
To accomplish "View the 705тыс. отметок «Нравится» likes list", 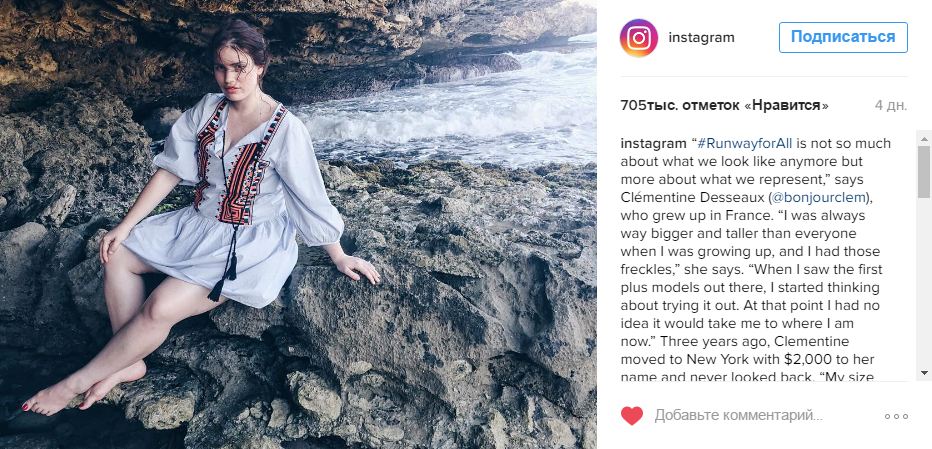I will click(x=724, y=105).
